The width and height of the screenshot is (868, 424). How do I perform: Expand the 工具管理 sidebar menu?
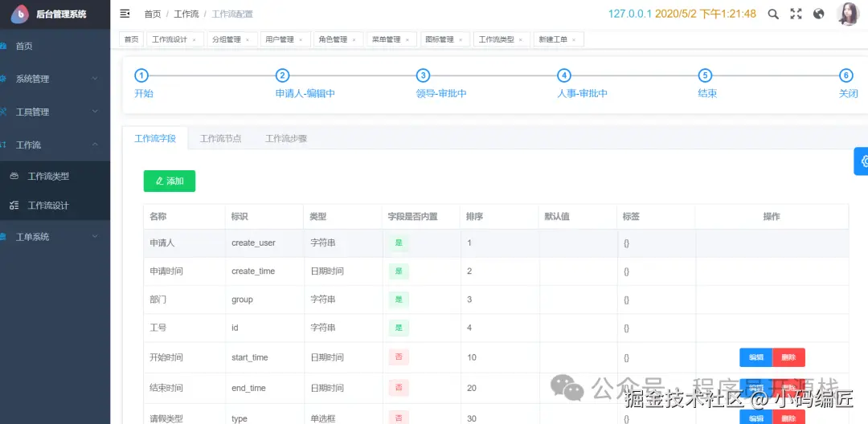coord(55,112)
